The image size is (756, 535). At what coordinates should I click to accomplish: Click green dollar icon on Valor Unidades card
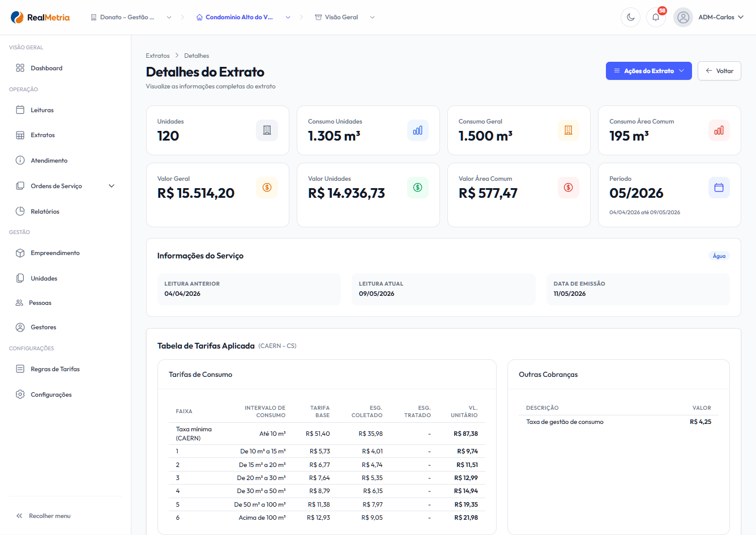pos(418,188)
